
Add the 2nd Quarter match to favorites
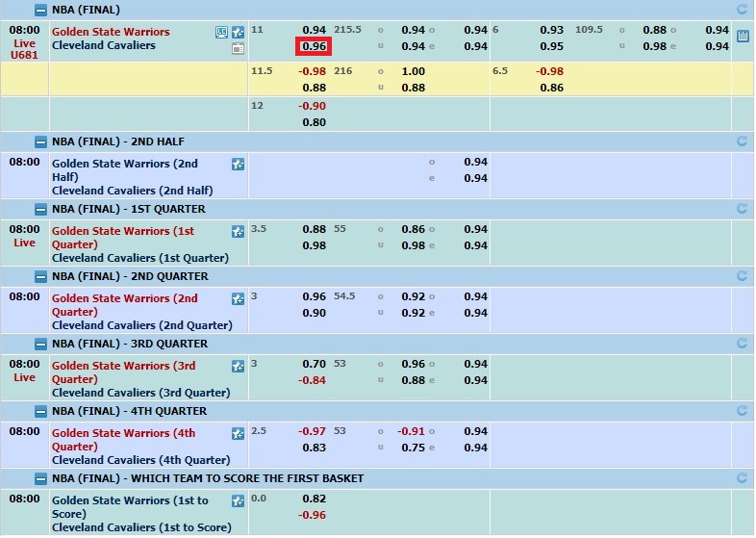[238, 299]
